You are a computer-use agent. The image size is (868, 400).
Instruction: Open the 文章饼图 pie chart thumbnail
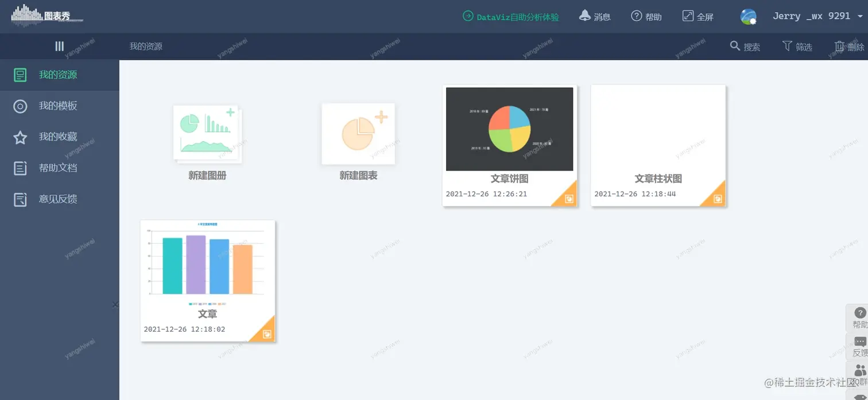pyautogui.click(x=509, y=129)
